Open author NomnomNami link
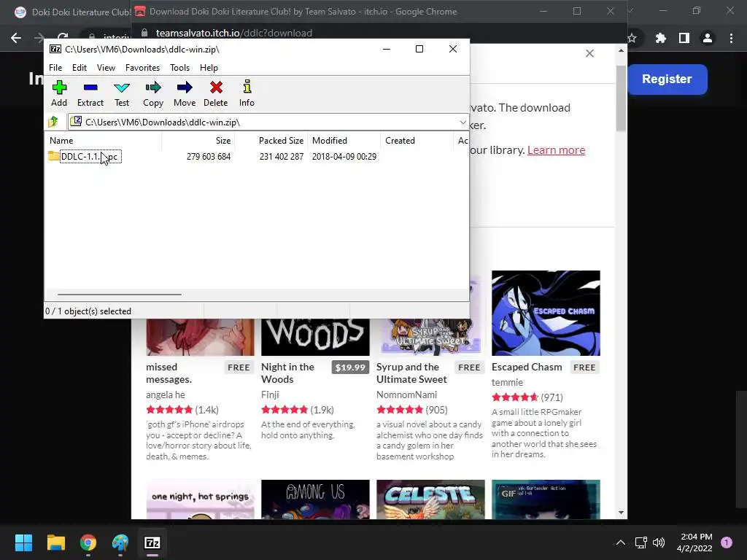The image size is (747, 560). click(407, 394)
